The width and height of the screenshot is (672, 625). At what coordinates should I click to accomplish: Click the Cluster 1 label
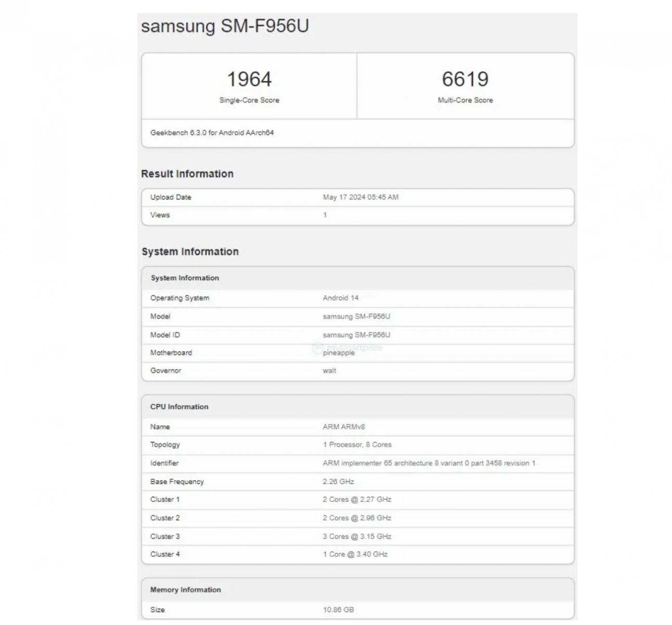(x=165, y=499)
